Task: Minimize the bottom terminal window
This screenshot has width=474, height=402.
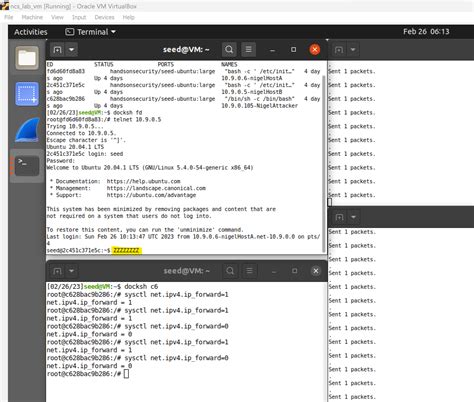Action: (x=274, y=271)
